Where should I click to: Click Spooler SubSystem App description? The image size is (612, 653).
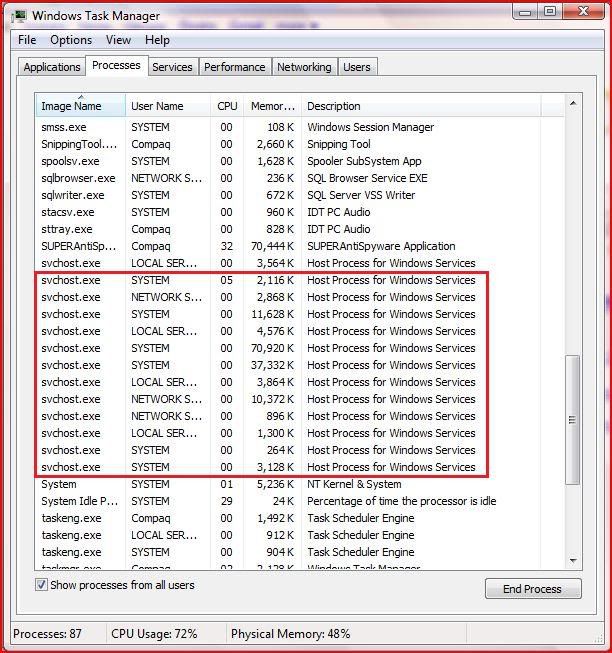point(364,161)
